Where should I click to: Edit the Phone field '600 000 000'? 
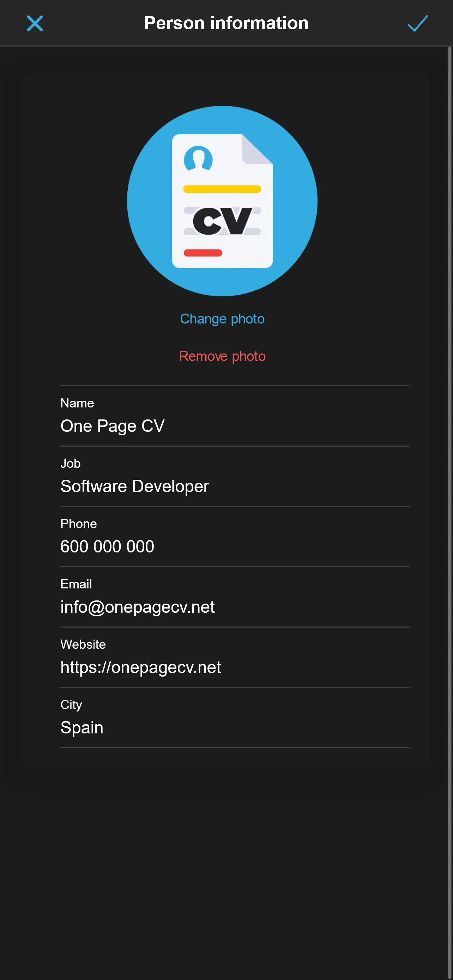(x=235, y=547)
